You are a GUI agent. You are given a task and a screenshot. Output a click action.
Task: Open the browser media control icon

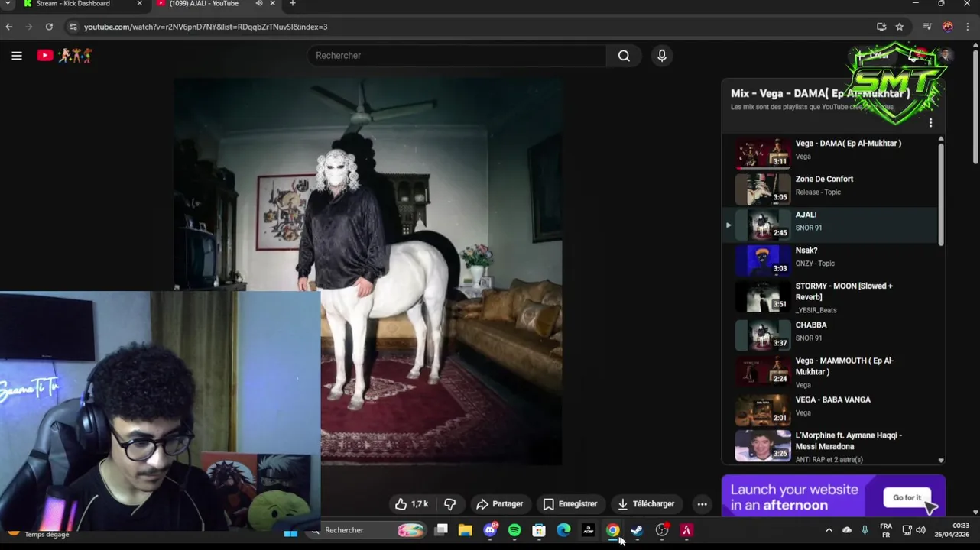[927, 27]
